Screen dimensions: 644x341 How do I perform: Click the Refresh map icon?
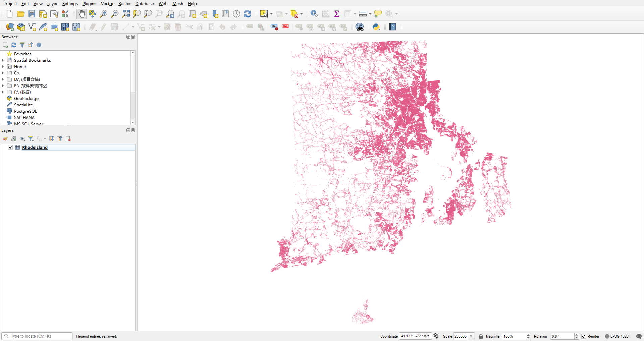[x=248, y=14]
